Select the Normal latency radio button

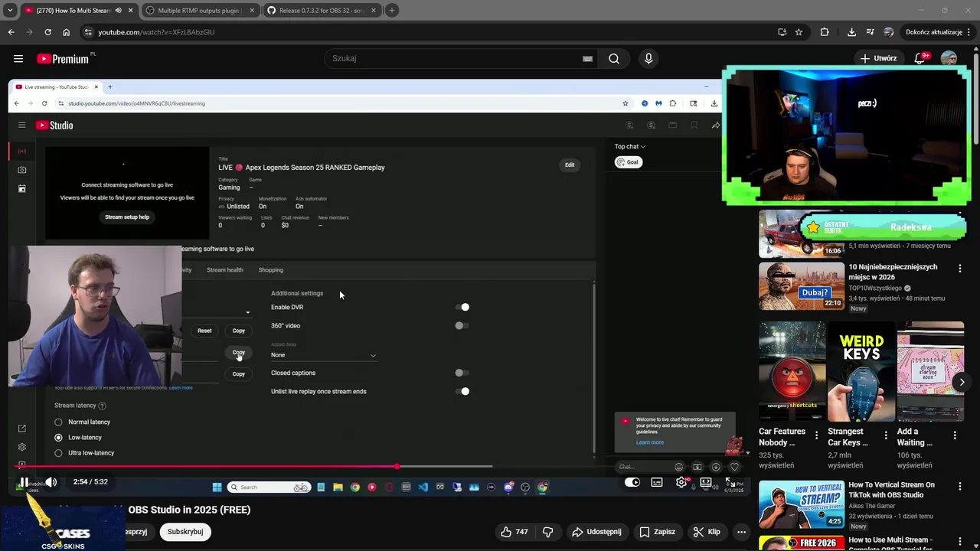[58, 422]
